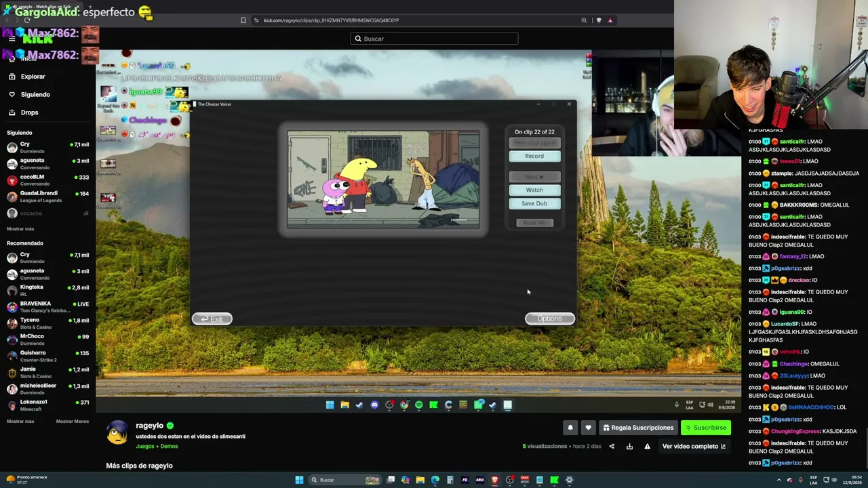Open Explorar in Kick sidebar
The height and width of the screenshot is (488, 868).
pos(33,77)
